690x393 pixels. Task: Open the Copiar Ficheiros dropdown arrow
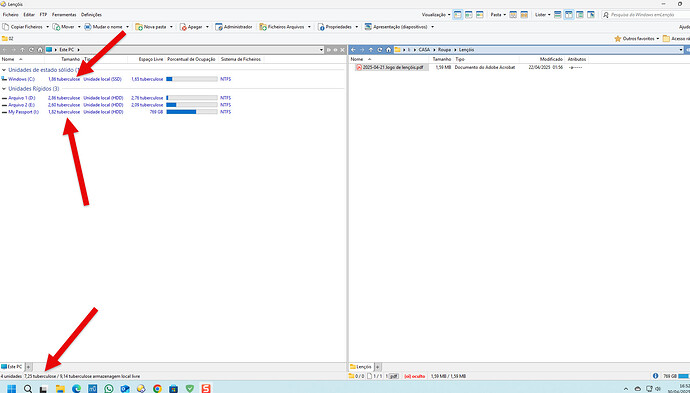click(48, 27)
